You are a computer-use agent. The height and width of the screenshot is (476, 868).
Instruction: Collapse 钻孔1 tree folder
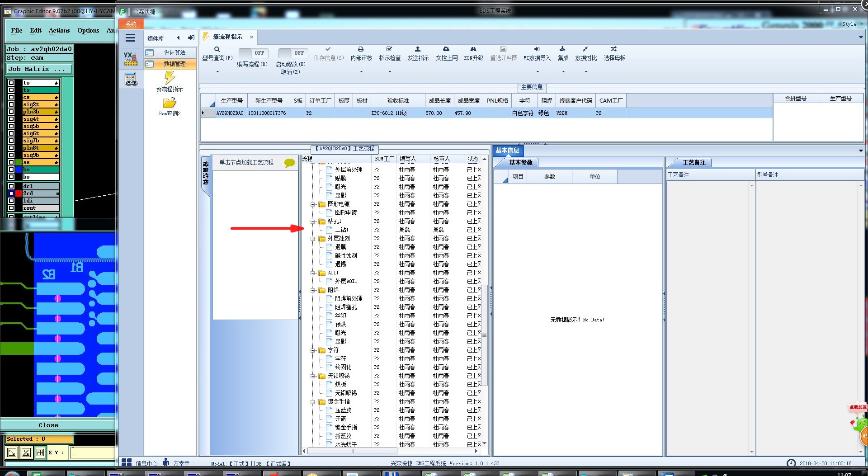pos(313,222)
